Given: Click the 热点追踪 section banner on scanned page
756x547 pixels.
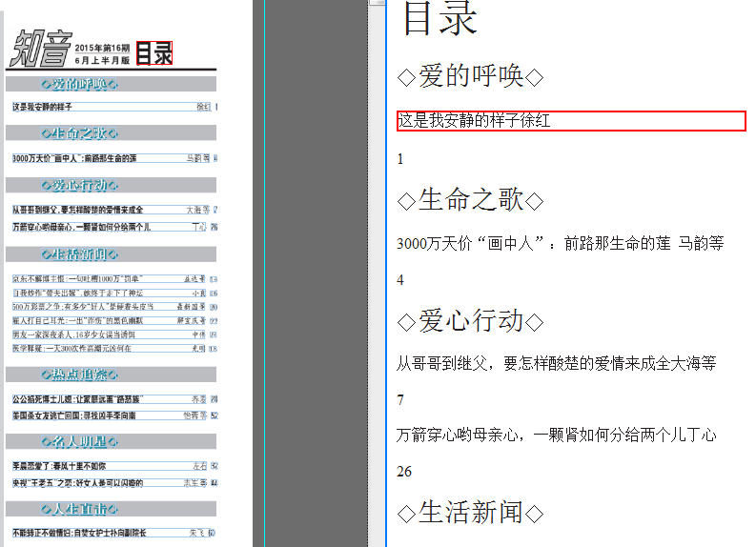Looking at the screenshot, I should coord(80,375).
